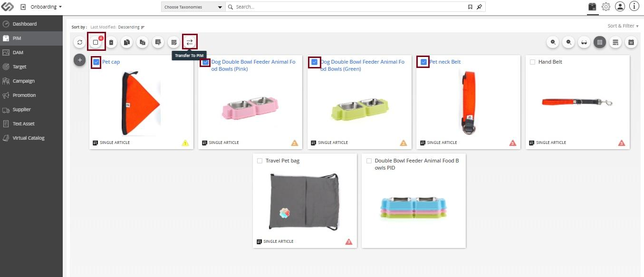Check the Double Bowl Feeder PID checkbox
Viewport: 644px width, 277px height.
(x=369, y=161)
